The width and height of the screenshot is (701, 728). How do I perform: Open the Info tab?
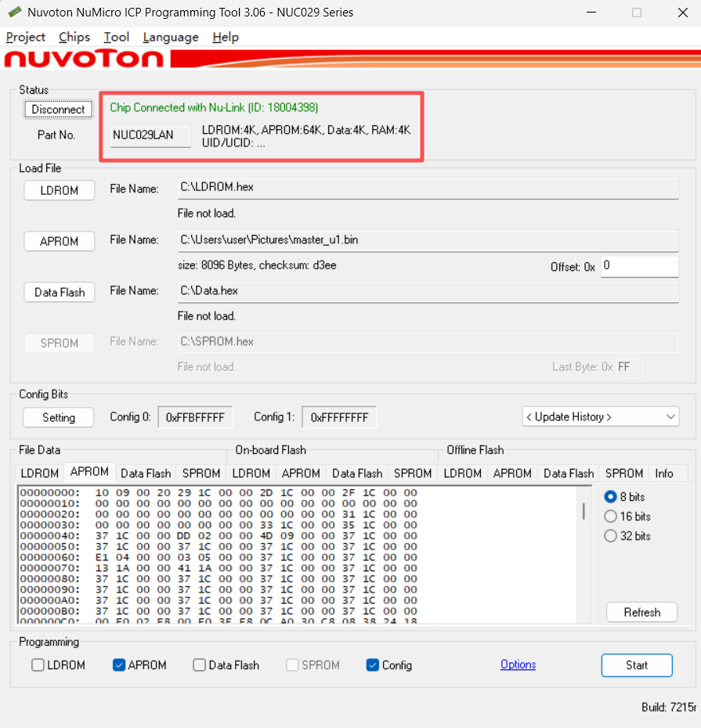point(664,473)
